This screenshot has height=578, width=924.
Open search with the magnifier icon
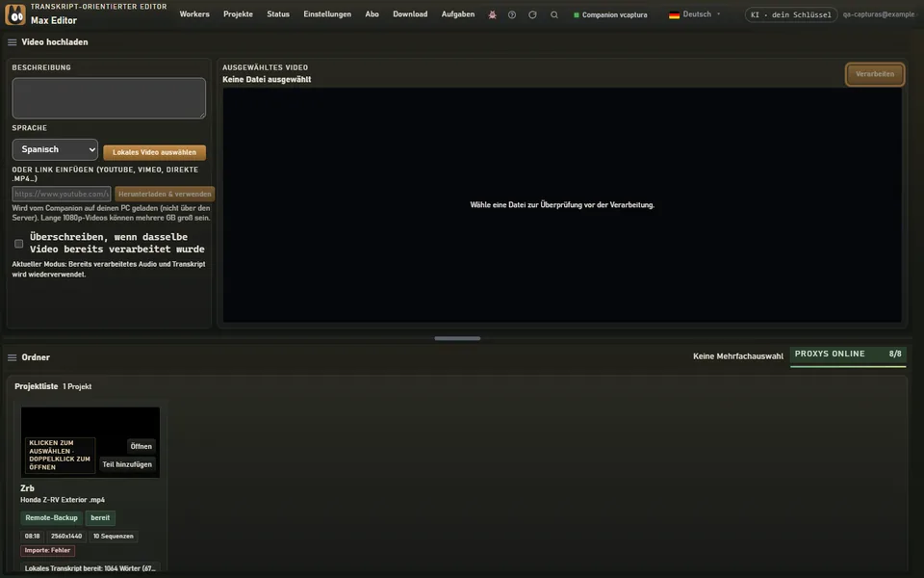click(554, 14)
